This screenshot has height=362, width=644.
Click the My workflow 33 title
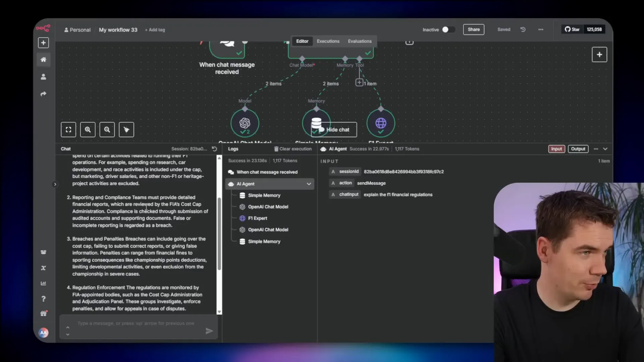[x=118, y=30]
